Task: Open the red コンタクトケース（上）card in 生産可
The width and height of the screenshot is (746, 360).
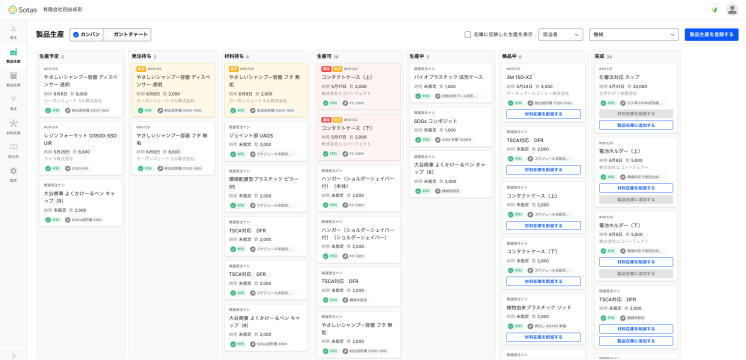Action: point(358,86)
